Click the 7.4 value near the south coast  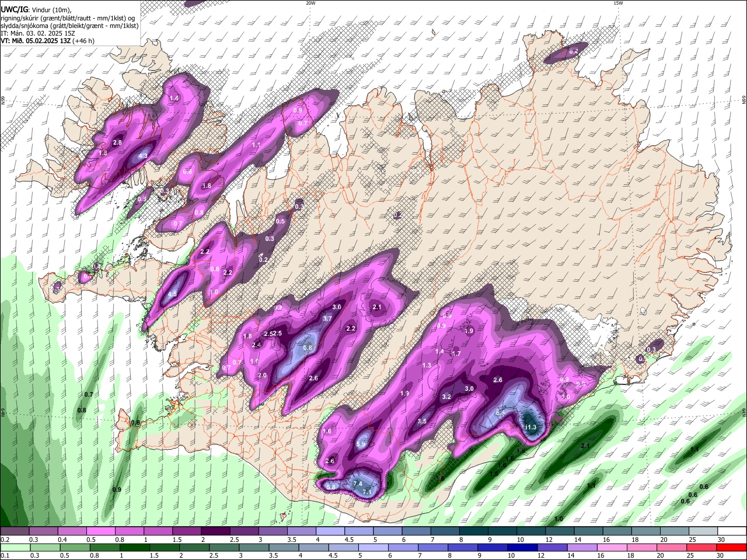point(358,484)
